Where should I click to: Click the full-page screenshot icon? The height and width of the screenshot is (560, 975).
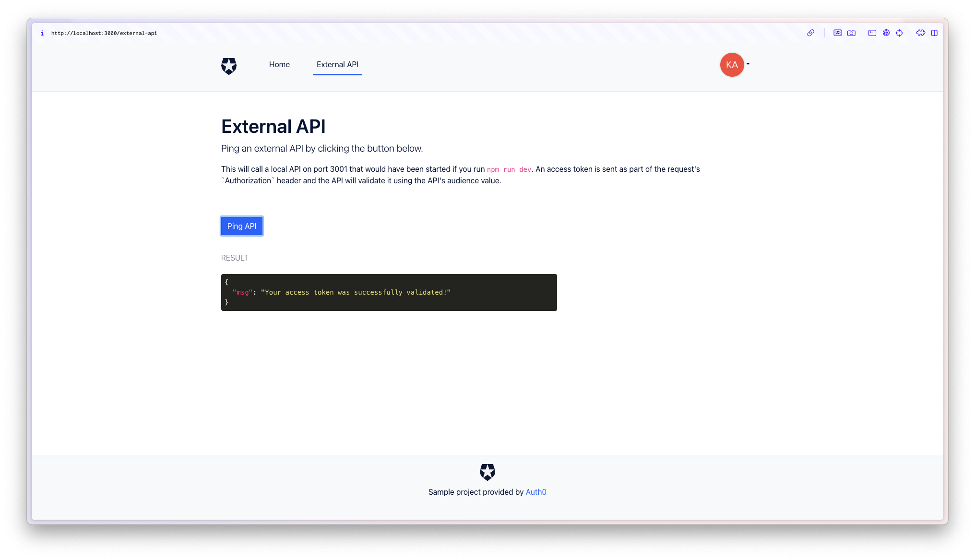pyautogui.click(x=837, y=33)
